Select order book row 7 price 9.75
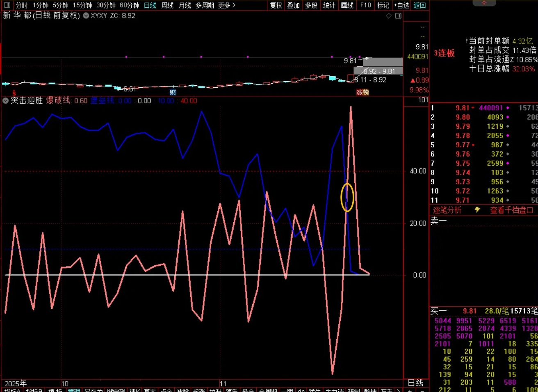This screenshot has width=538, height=392. 463,163
